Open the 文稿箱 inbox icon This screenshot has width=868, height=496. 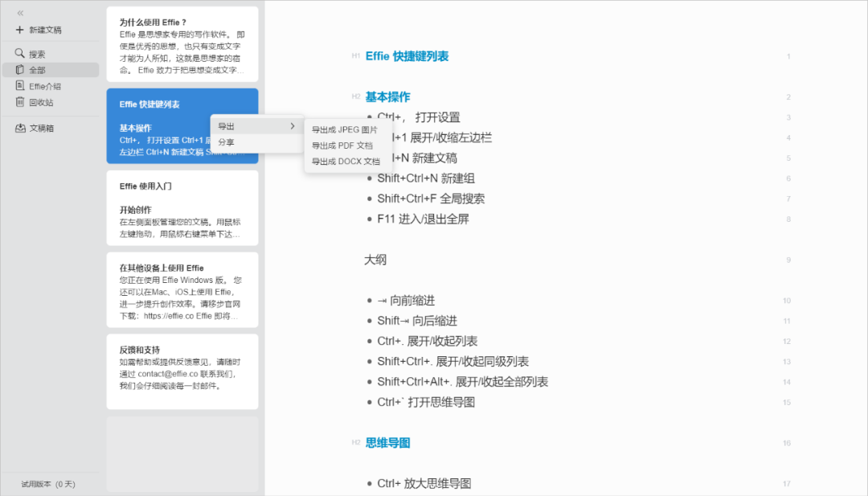click(x=20, y=128)
